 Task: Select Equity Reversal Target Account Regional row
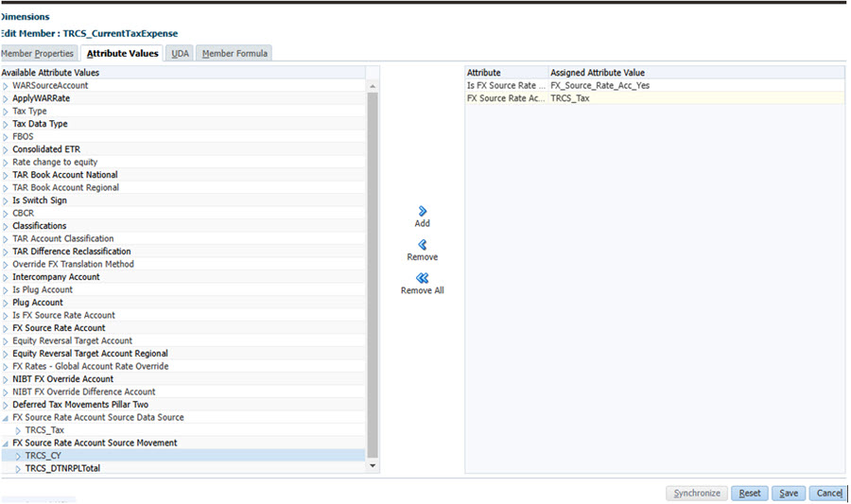point(182,354)
